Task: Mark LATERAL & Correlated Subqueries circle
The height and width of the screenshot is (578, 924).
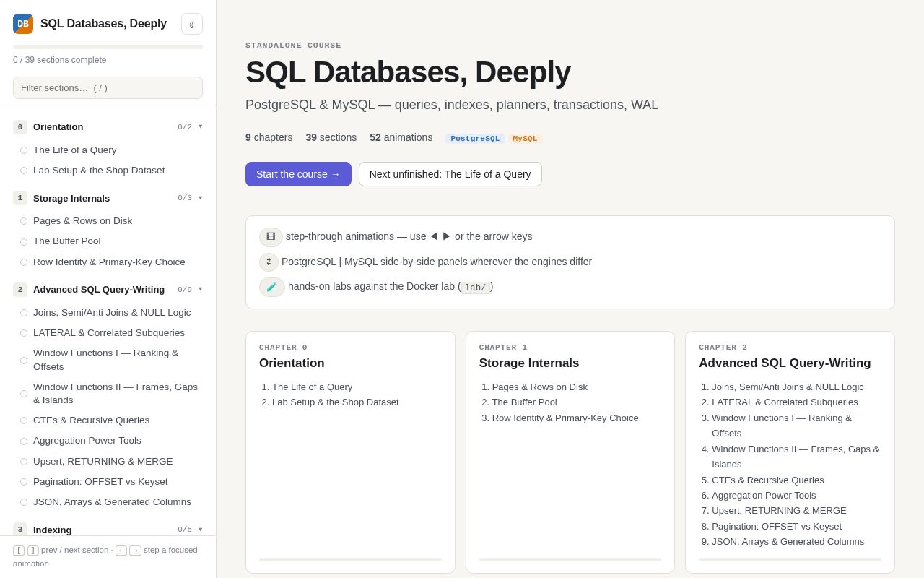Action: click(x=24, y=333)
